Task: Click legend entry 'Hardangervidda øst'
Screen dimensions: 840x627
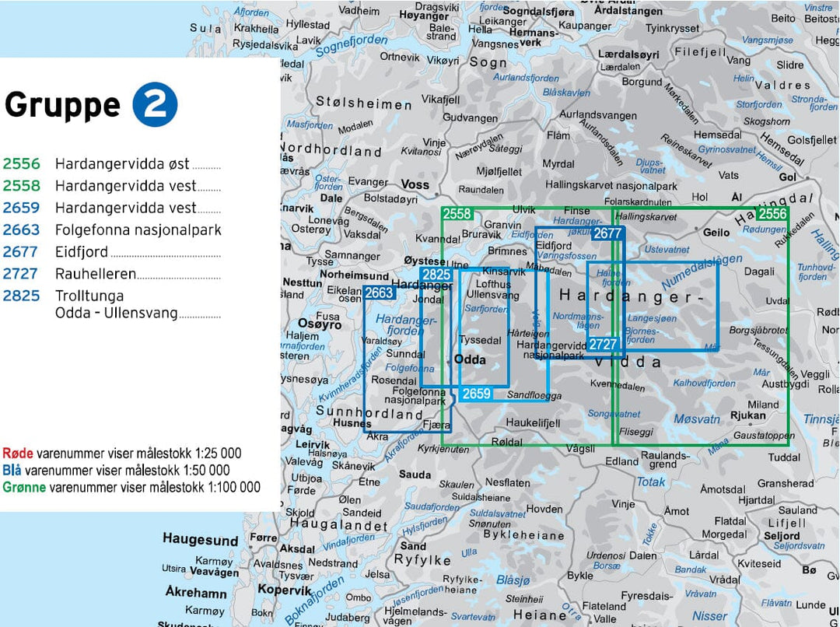Action: (x=122, y=163)
